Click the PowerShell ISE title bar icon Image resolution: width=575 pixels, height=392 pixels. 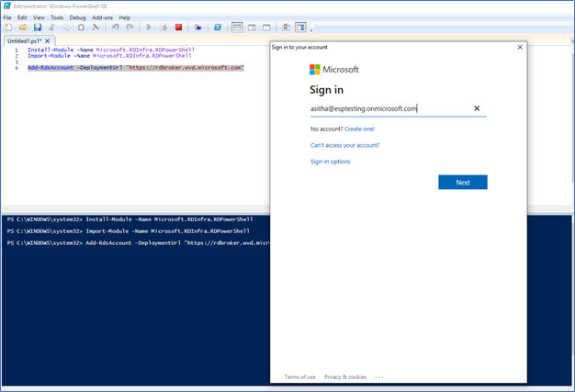tap(7, 6)
